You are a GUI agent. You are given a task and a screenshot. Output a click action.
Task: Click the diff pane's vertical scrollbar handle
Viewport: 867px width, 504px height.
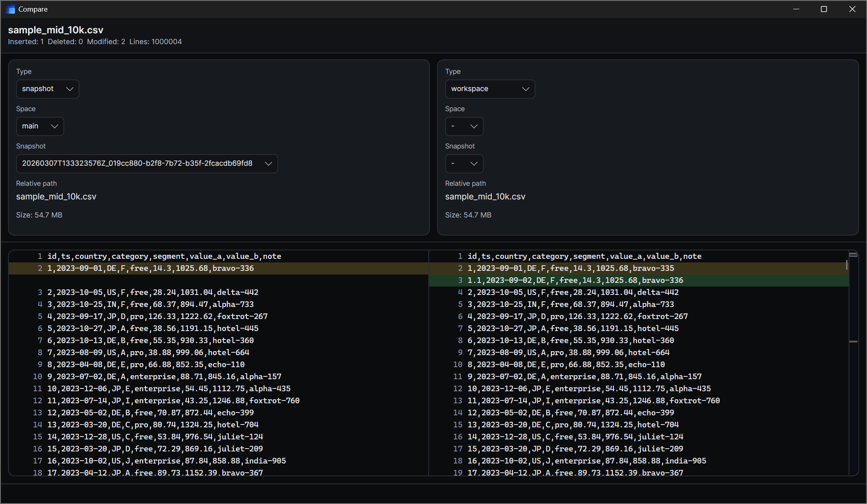(847, 265)
